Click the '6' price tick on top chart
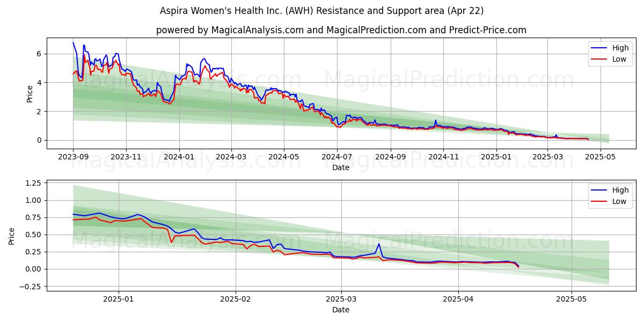The height and width of the screenshot is (322, 644). (40, 54)
